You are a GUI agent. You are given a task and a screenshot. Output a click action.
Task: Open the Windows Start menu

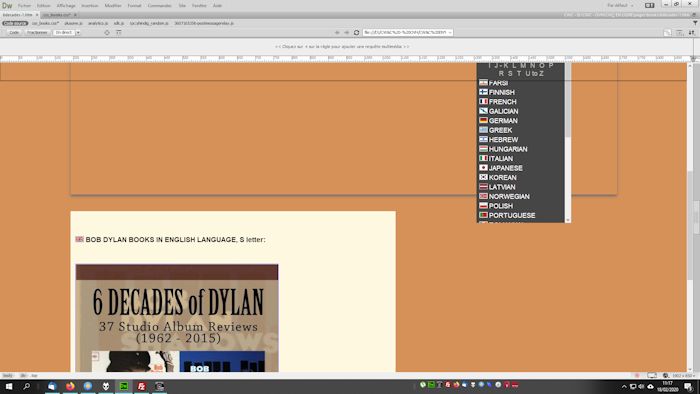(x=8, y=386)
